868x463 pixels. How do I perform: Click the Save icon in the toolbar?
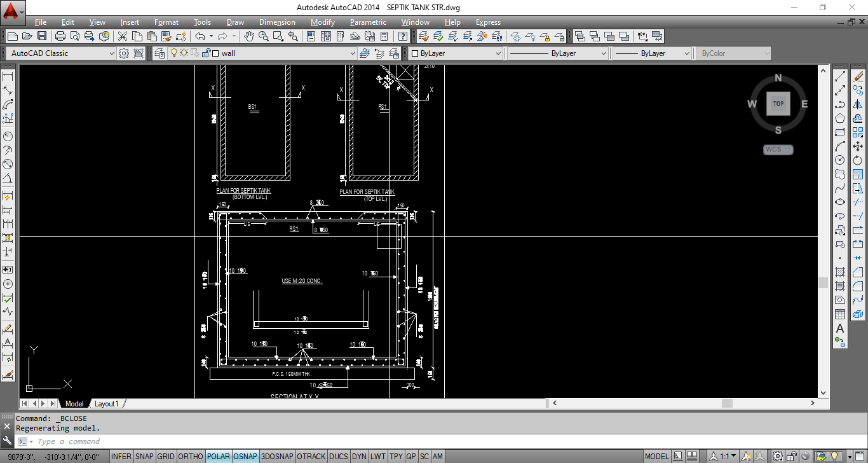pos(42,36)
